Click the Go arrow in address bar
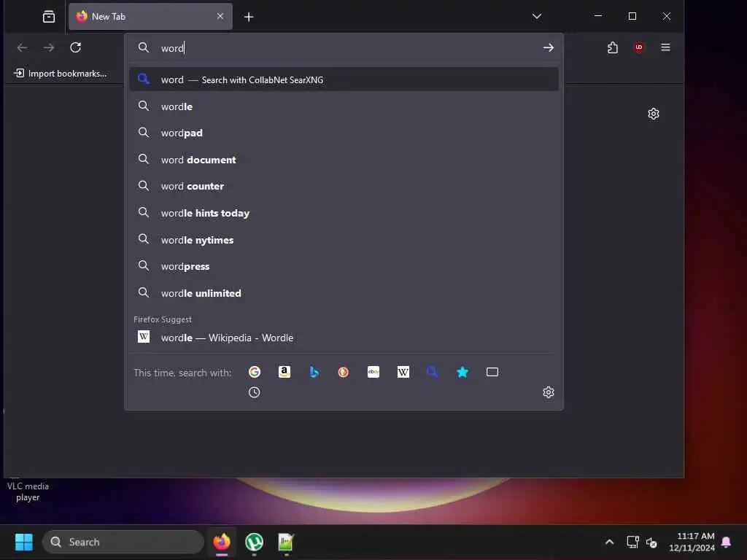 [x=549, y=47]
